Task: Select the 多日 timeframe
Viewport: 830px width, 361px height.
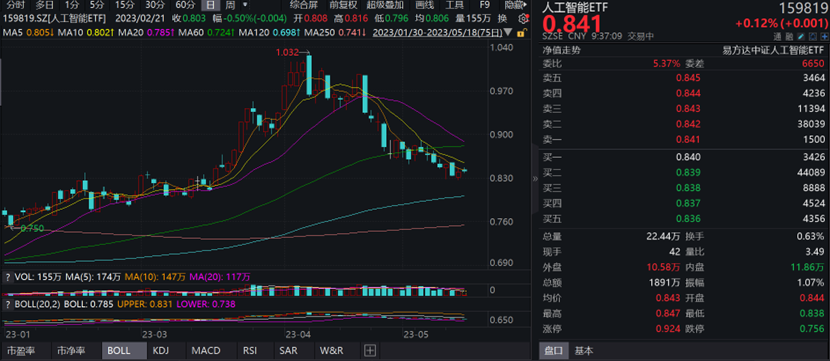Action: 44,5
